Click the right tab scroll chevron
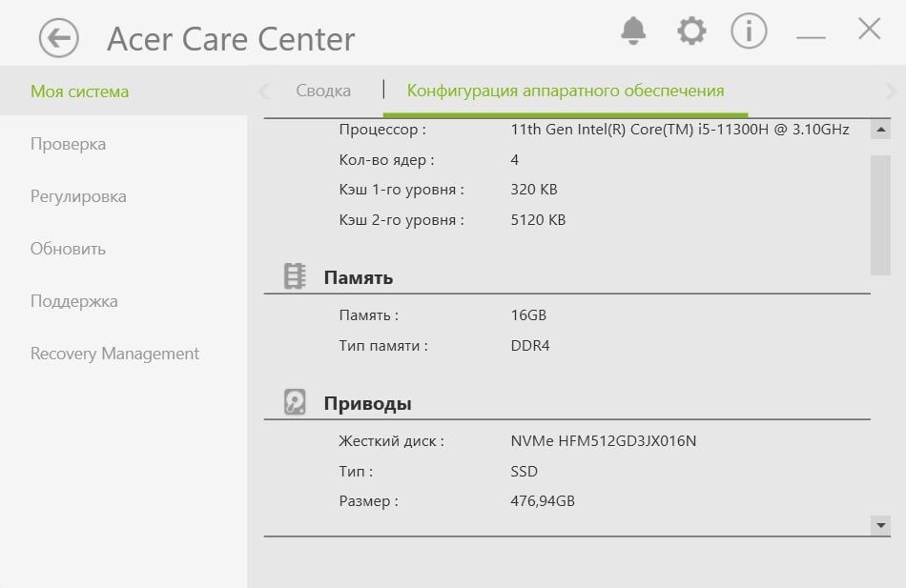Image resolution: width=906 pixels, height=588 pixels. [x=891, y=91]
